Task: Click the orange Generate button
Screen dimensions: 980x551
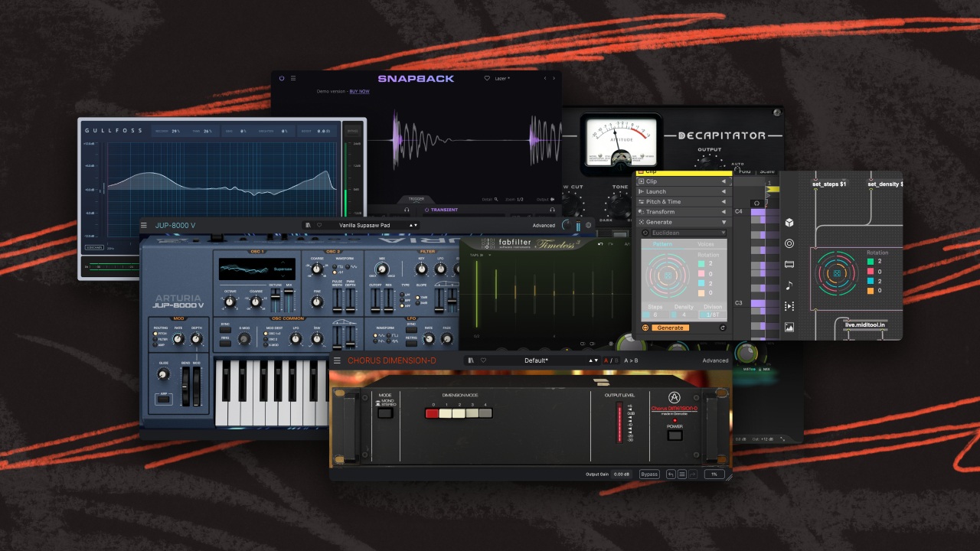Action: pyautogui.click(x=669, y=328)
